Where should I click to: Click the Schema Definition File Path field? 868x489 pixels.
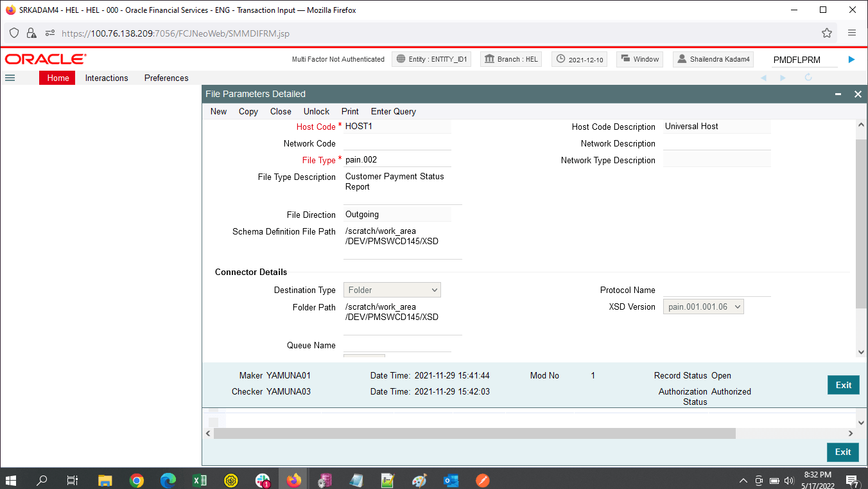(x=403, y=243)
